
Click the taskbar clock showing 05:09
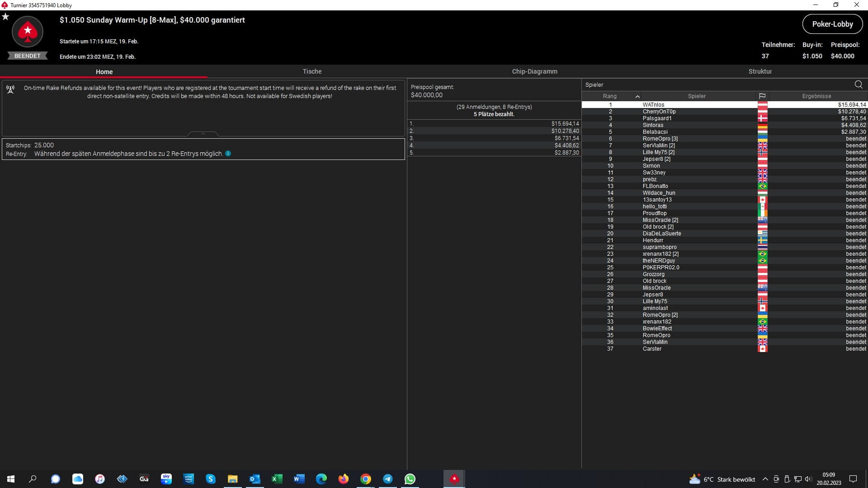(829, 479)
